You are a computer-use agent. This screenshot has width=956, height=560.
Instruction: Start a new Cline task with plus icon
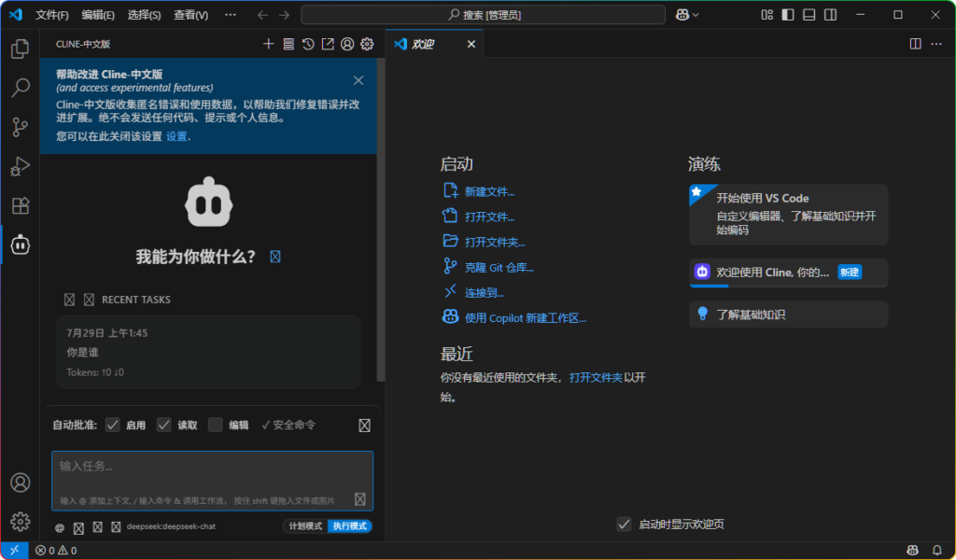pyautogui.click(x=269, y=44)
